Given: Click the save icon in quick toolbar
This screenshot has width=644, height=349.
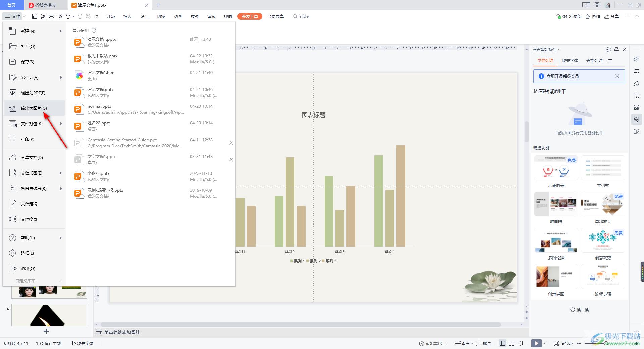Looking at the screenshot, I should [x=35, y=16].
